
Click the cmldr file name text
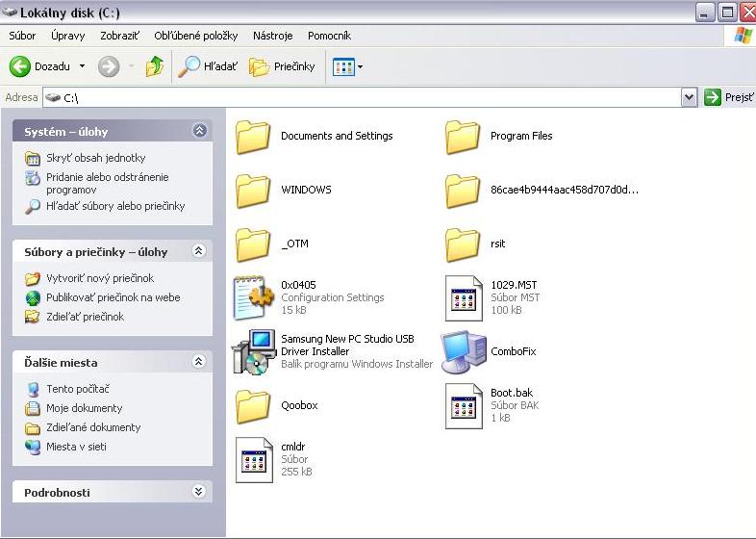point(292,447)
